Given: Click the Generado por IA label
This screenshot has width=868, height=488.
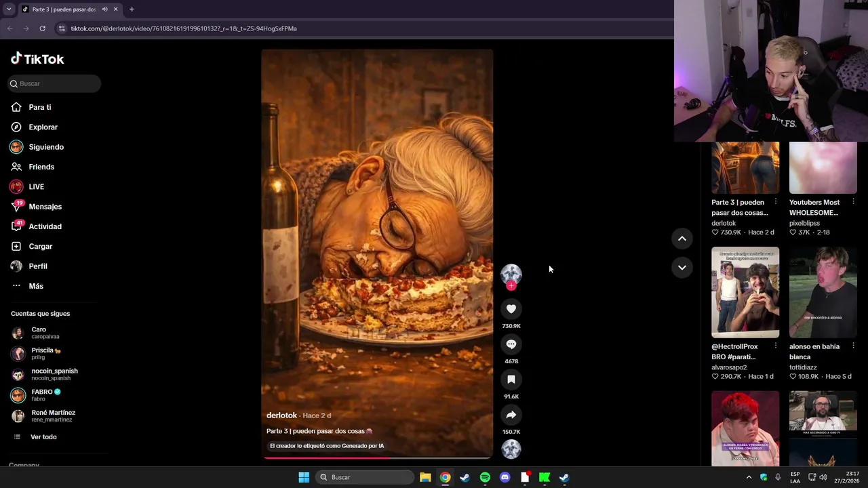Looking at the screenshot, I should click(x=327, y=446).
